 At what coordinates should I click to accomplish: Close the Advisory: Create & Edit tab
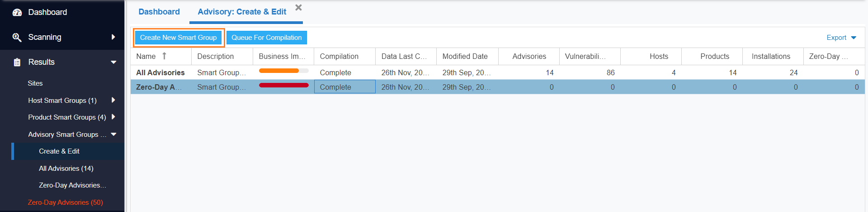pyautogui.click(x=298, y=7)
